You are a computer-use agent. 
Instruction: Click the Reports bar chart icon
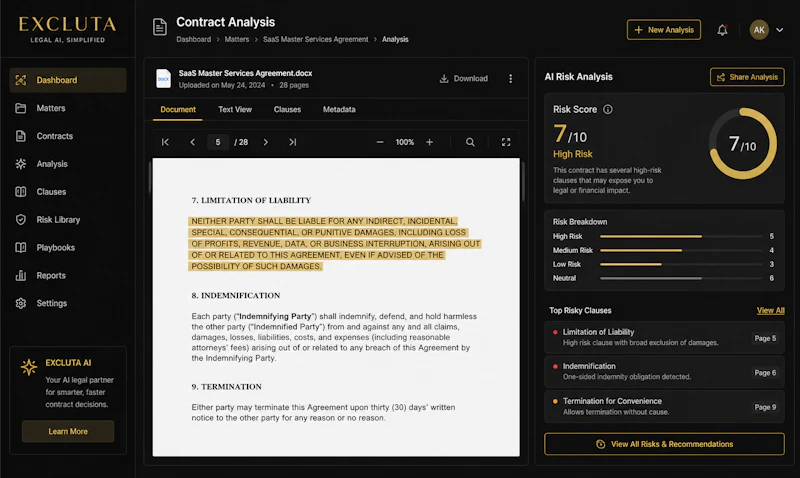point(21,275)
